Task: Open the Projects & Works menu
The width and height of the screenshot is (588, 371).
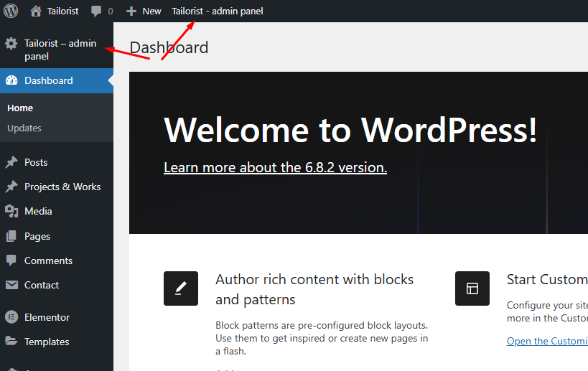Action: [62, 187]
